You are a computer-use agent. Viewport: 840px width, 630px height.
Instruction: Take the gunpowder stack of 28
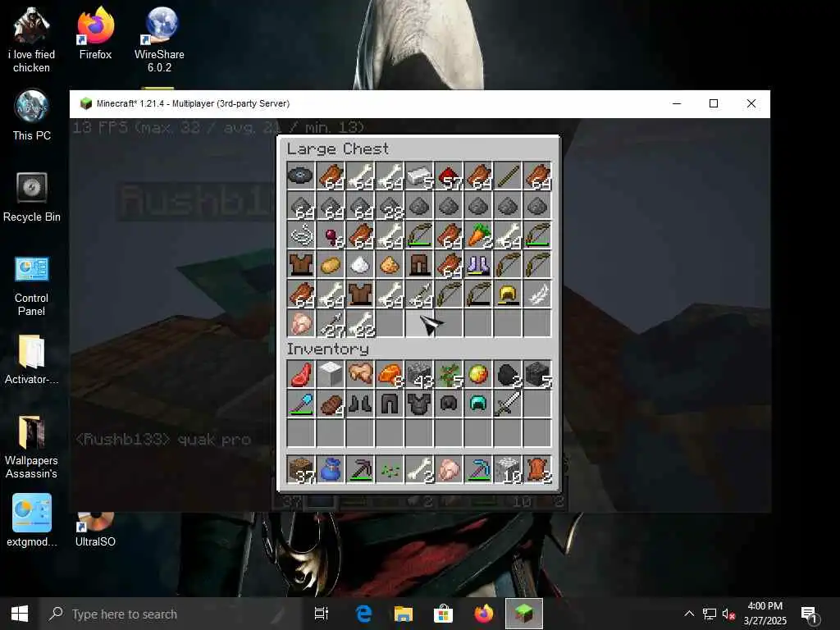click(x=390, y=205)
